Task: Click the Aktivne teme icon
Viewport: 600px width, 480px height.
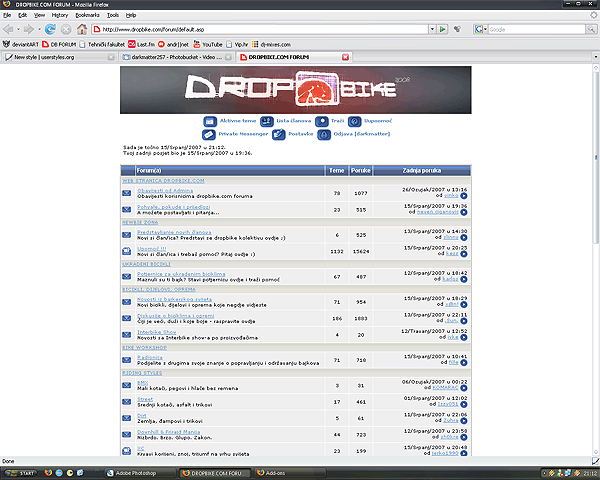Action: click(x=210, y=121)
